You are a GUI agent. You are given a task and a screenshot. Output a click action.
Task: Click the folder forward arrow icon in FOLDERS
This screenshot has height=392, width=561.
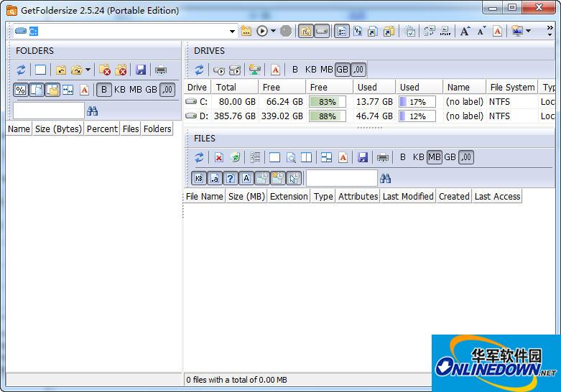pos(77,70)
